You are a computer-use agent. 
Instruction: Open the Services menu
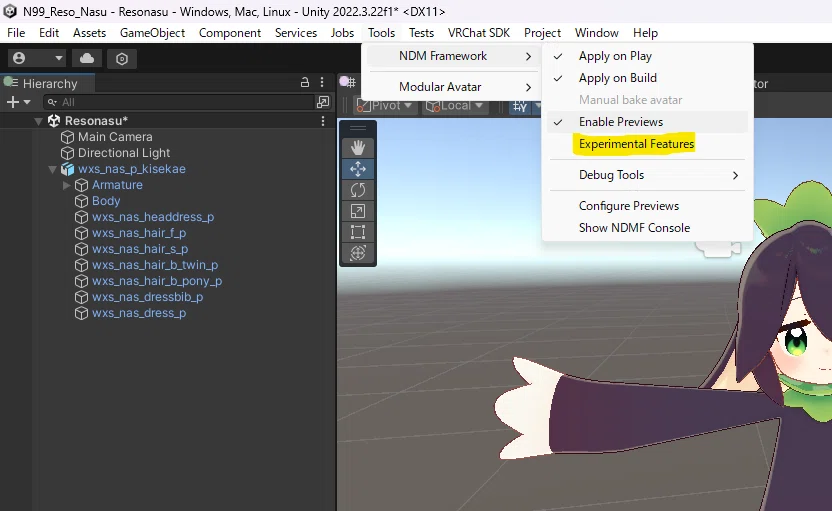pos(296,33)
